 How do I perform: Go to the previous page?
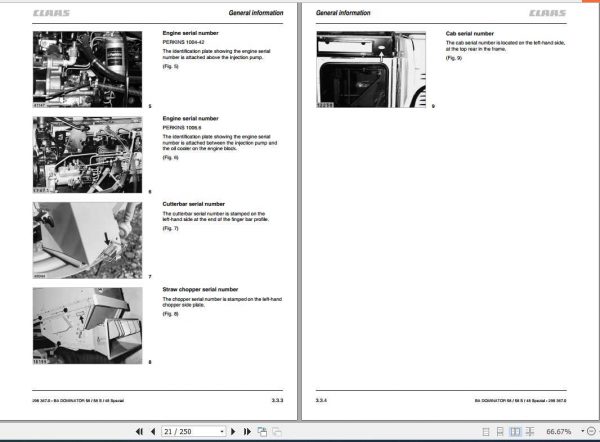coord(153,432)
